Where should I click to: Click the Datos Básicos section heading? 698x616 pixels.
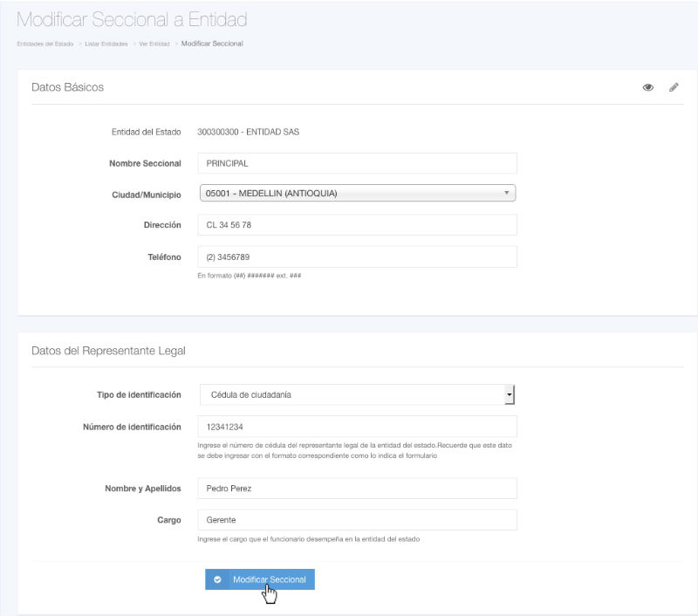click(67, 88)
